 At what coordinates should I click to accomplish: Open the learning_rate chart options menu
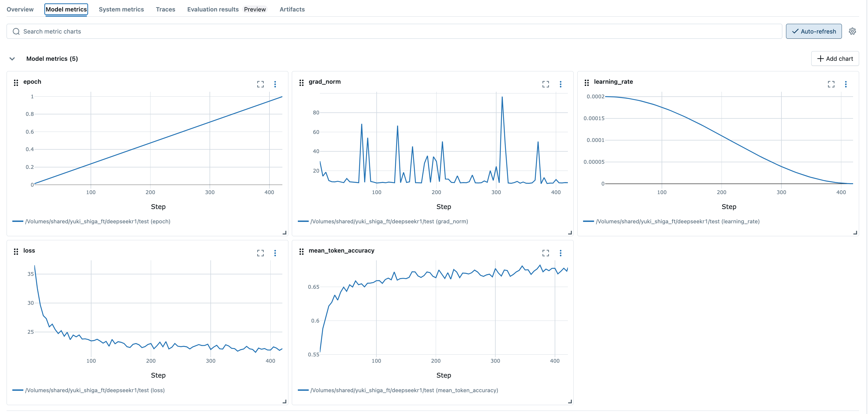[x=846, y=84]
